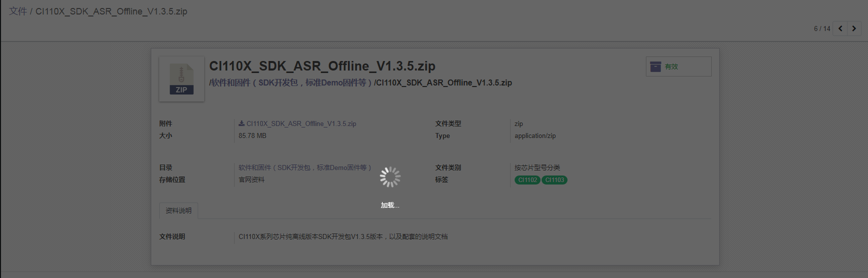This screenshot has width=868, height=278.
Task: Go to previous record arrow
Action: point(840,28)
